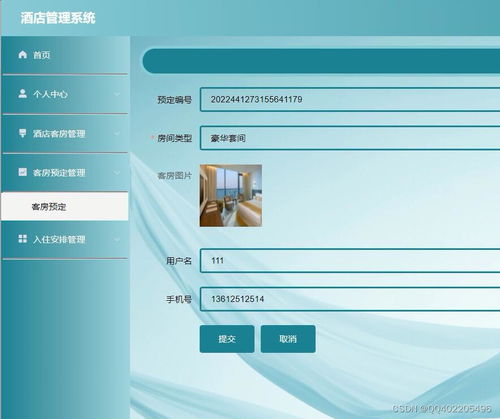500x419 pixels.
Task: Open the 酒店客房管理 menu label
Action: (59, 134)
